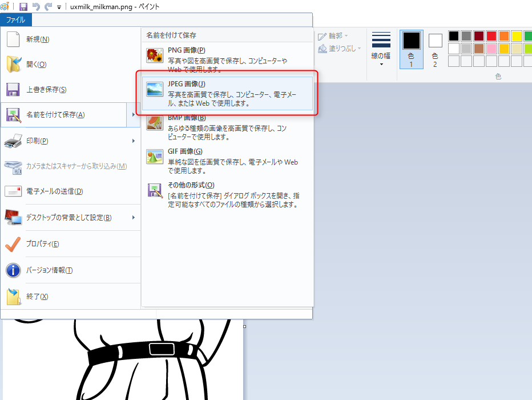
Task: Click the save icon in quick access toolbar
Action: [23, 7]
